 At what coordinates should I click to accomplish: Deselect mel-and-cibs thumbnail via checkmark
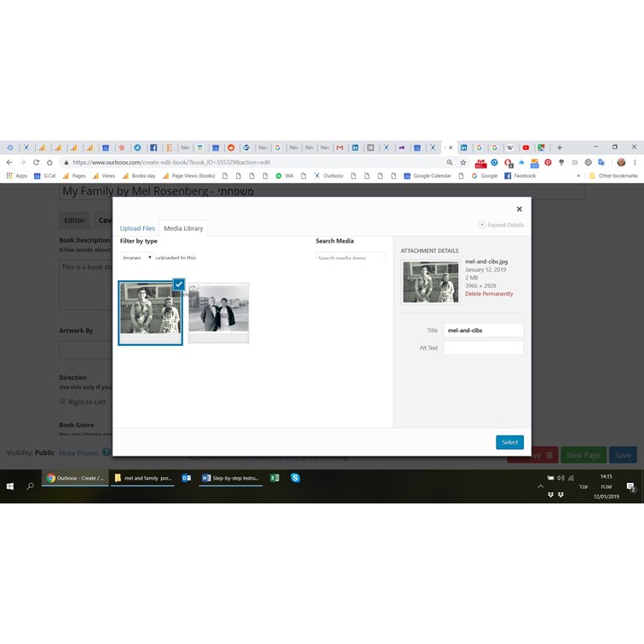[x=179, y=285]
